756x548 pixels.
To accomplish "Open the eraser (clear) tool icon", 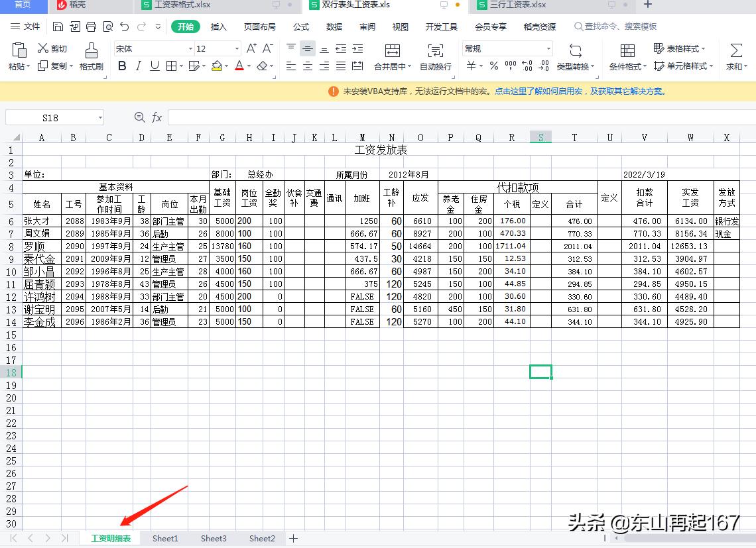I will click(x=263, y=66).
